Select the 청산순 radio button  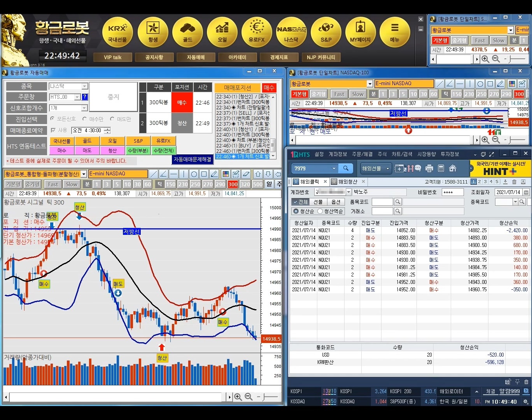(296, 211)
